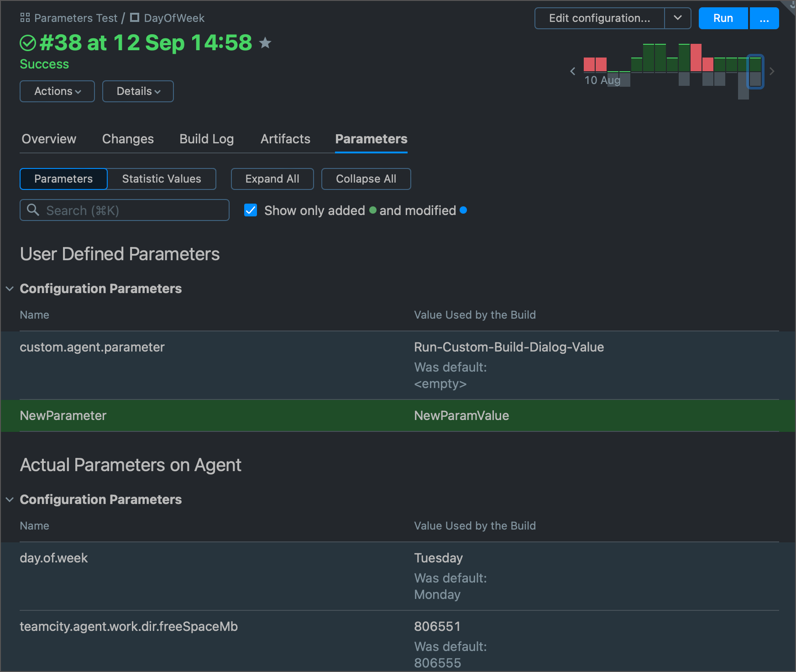Image resolution: width=796 pixels, height=672 pixels.
Task: Select the highlighted build bar in the chart
Action: [x=756, y=71]
